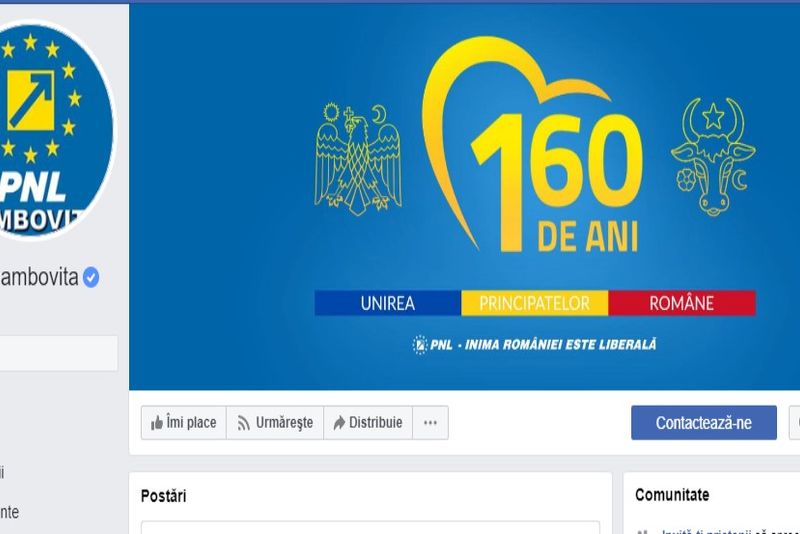Click the blue UNIREA banner segment
Viewport: 800px width, 534px height.
tap(388, 303)
